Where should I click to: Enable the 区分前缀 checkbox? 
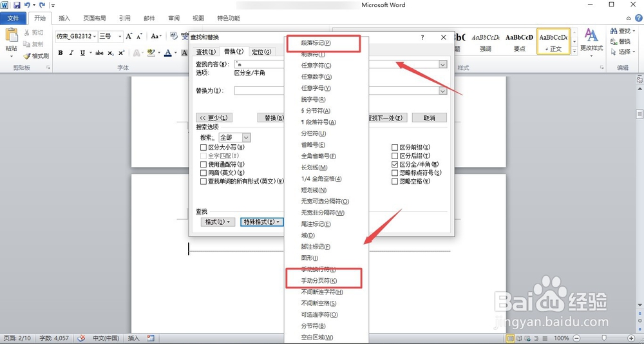pos(395,147)
